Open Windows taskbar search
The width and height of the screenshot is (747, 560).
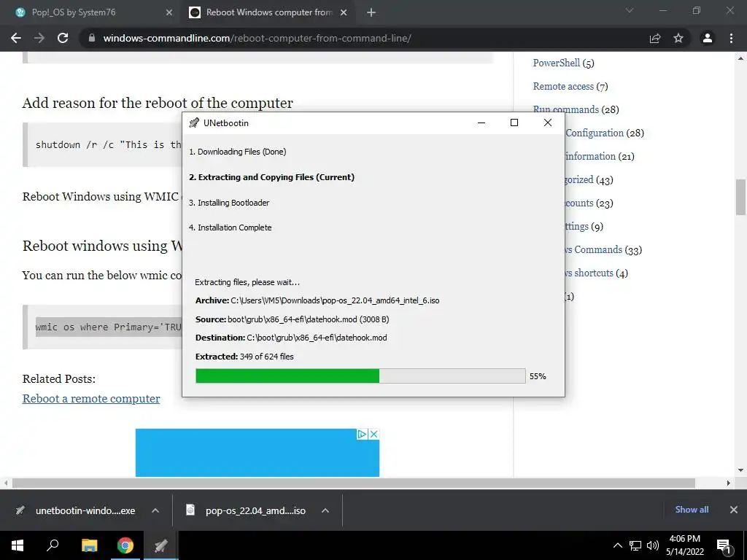tap(53, 545)
